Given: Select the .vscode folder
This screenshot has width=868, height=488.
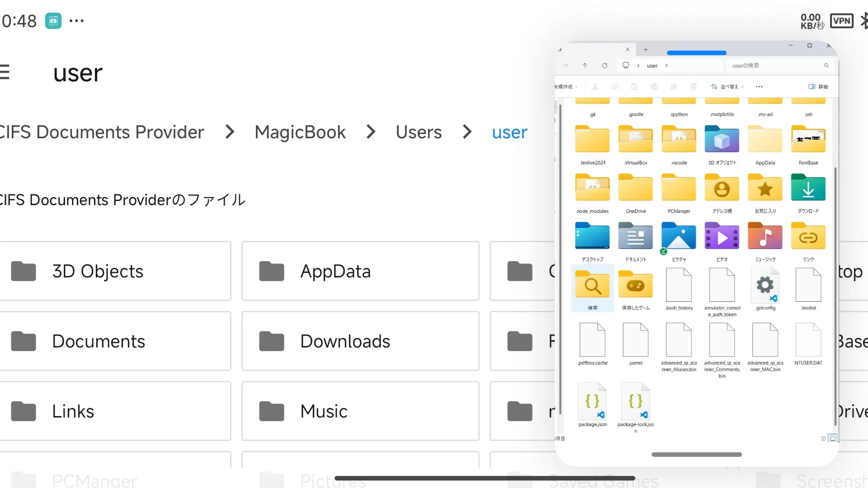Looking at the screenshot, I should [679, 145].
